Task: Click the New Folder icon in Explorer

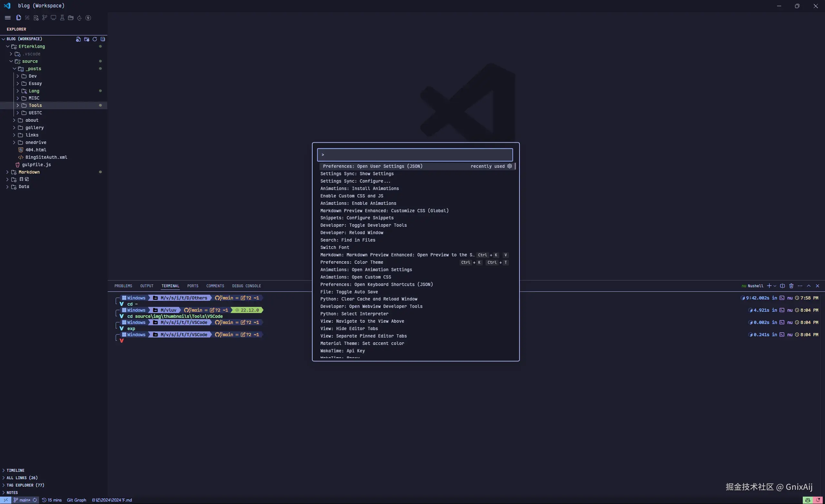Action: pyautogui.click(x=87, y=39)
